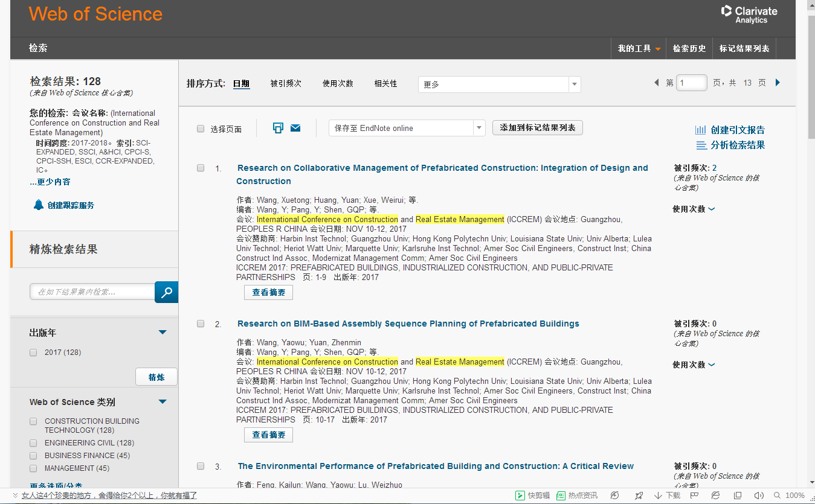Click the Web of Science logo text
Image resolution: width=815 pixels, height=504 pixels.
coord(95,14)
